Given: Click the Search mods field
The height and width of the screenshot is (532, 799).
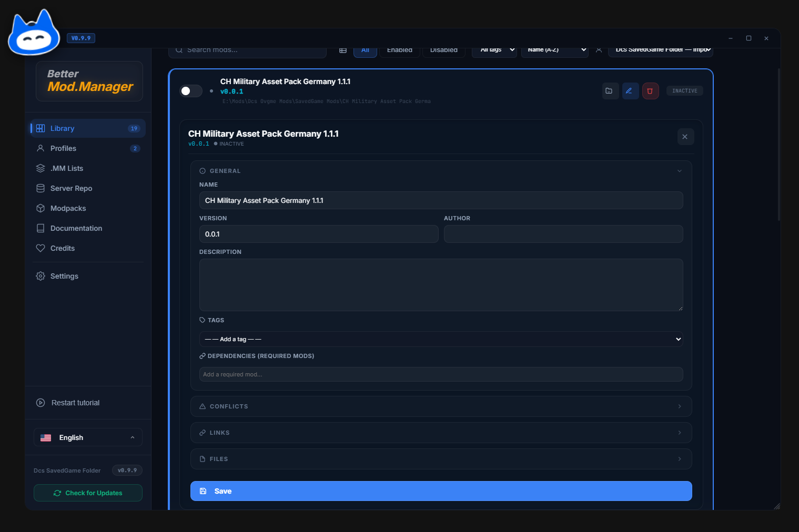Looking at the screenshot, I should point(247,51).
